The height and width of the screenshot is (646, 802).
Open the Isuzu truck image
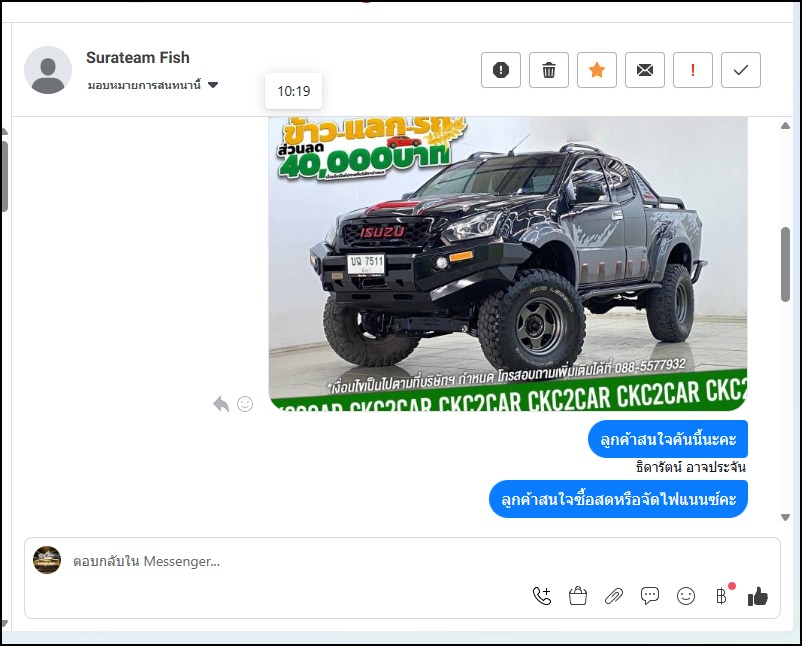[508, 263]
